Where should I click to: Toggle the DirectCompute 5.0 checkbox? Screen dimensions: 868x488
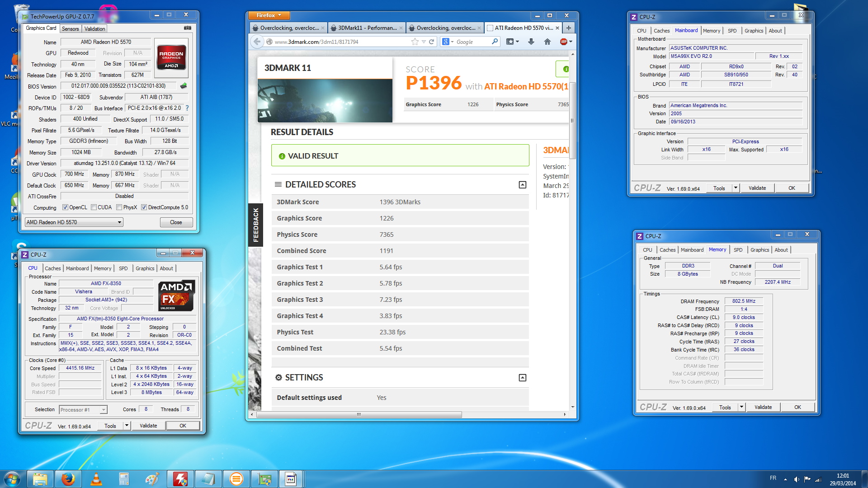coord(144,207)
